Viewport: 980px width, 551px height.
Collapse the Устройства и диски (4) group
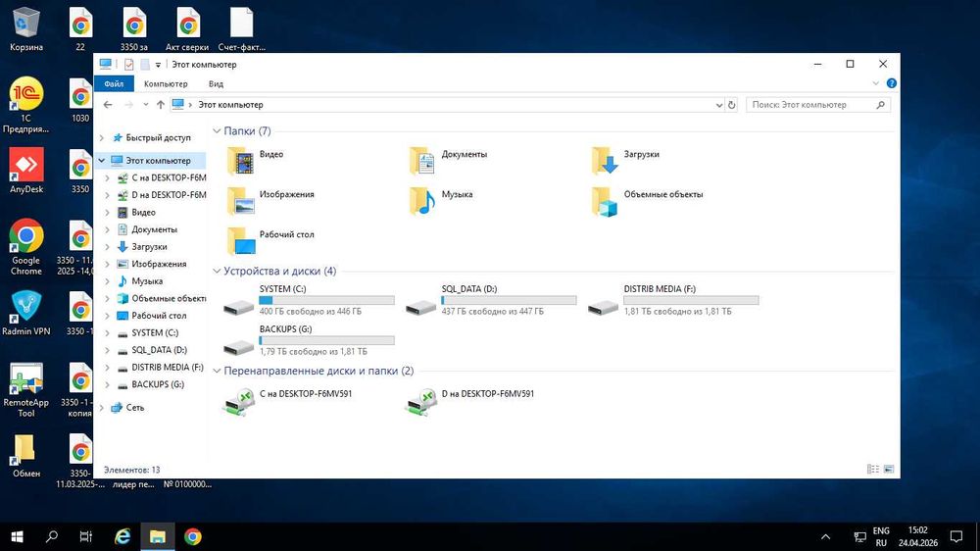tap(217, 271)
